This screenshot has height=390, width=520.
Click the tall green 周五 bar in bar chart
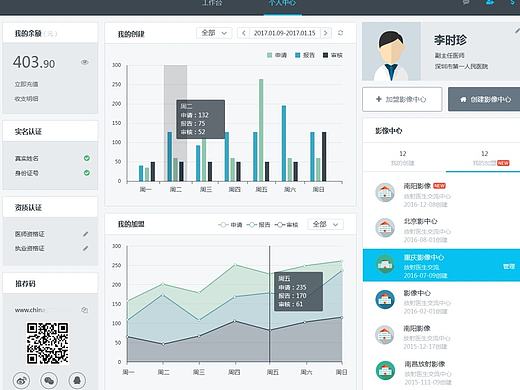(261, 130)
